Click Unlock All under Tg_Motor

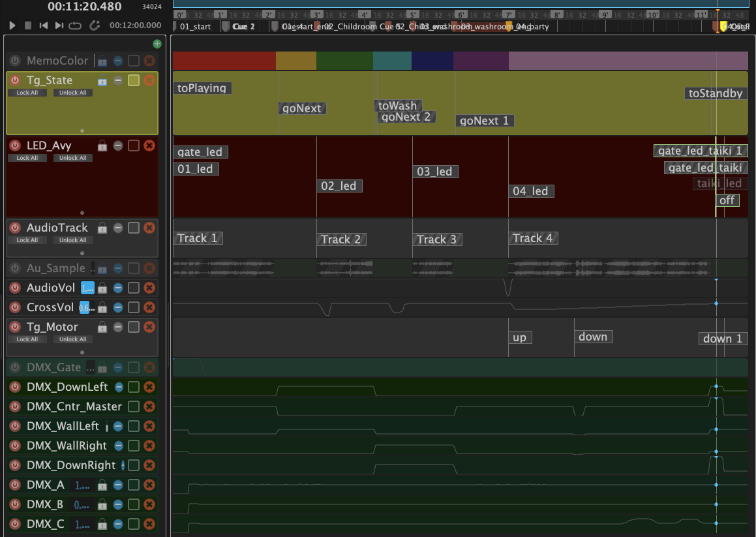click(72, 339)
